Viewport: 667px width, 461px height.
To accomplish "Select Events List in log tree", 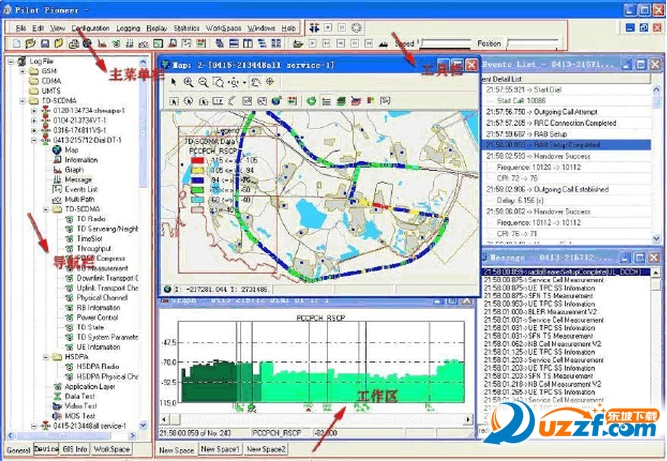I will [x=81, y=189].
